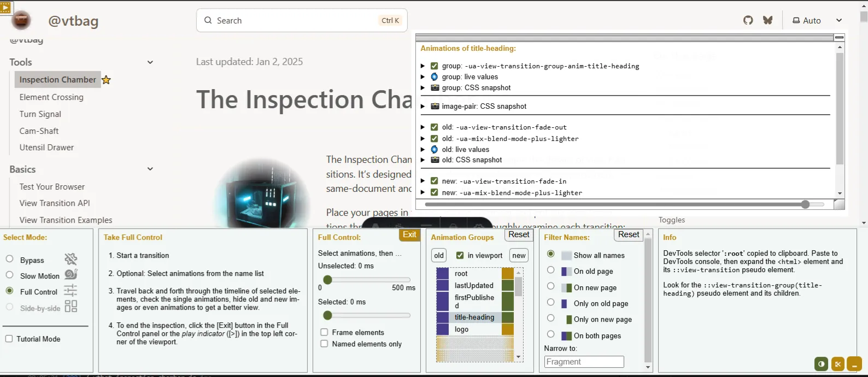Click the Slow Motion snail icon

click(x=71, y=274)
